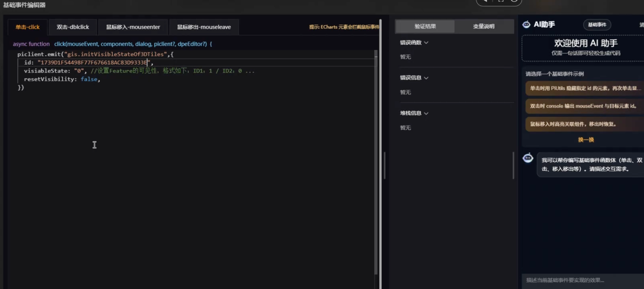Collapse the 堆栈信息 section chevron
Viewport: 644px width, 289px height.
click(x=426, y=113)
